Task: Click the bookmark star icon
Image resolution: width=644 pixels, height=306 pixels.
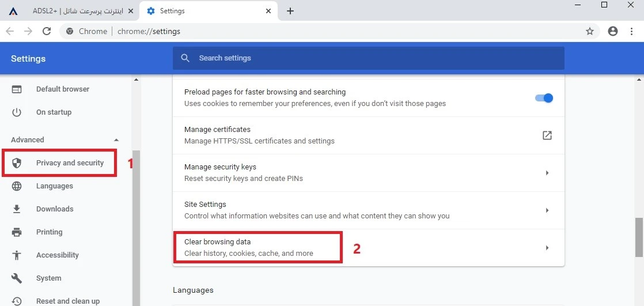Action: pyautogui.click(x=590, y=31)
